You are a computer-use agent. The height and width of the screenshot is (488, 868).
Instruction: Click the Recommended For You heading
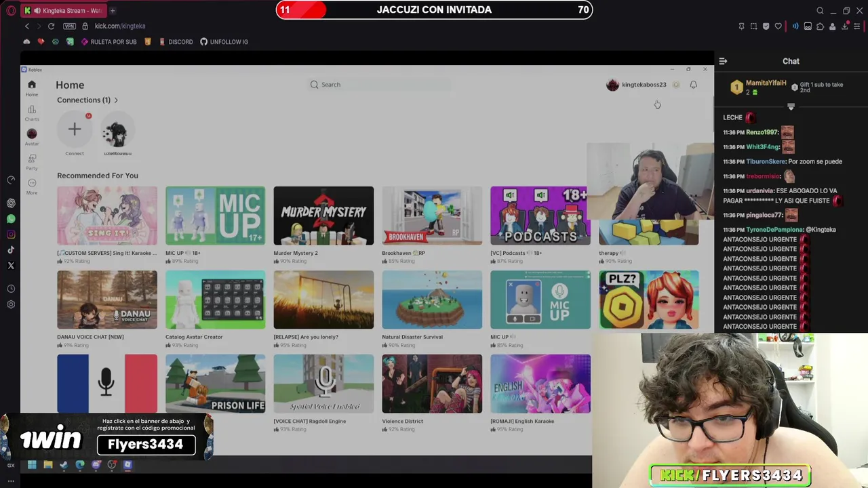pyautogui.click(x=98, y=176)
